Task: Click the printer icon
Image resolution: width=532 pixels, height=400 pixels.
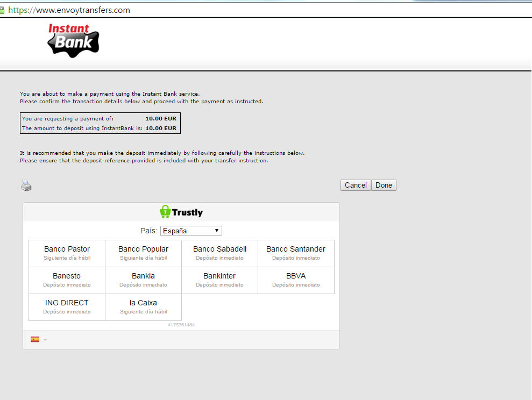Action: coord(26,185)
